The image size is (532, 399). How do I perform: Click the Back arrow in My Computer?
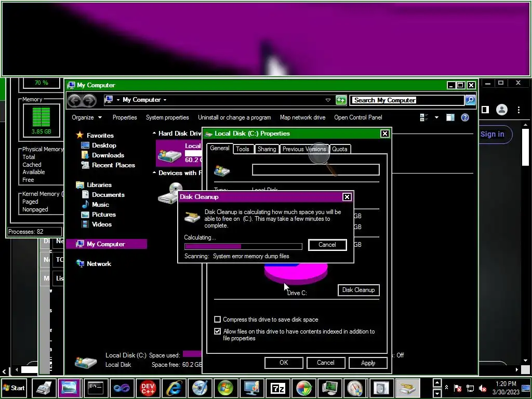pyautogui.click(x=74, y=100)
